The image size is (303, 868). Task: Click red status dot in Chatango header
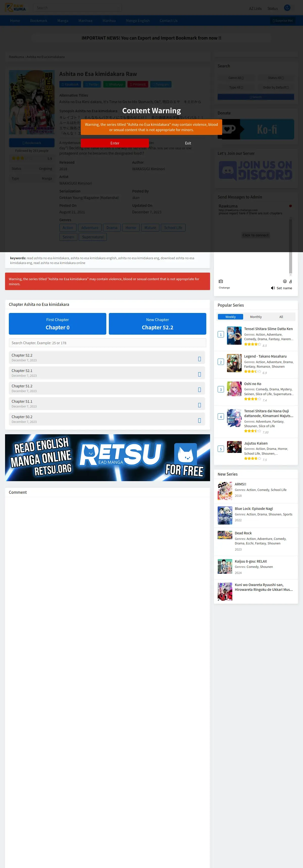(290, 206)
